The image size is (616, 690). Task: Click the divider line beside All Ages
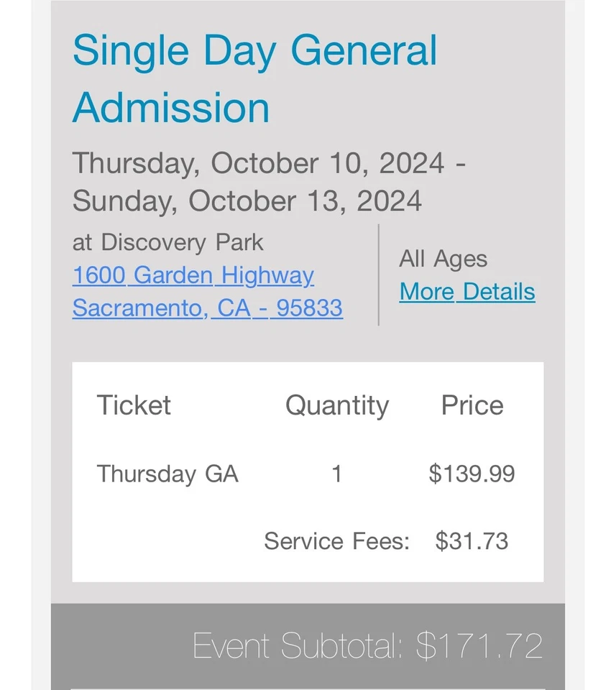pyautogui.click(x=379, y=275)
